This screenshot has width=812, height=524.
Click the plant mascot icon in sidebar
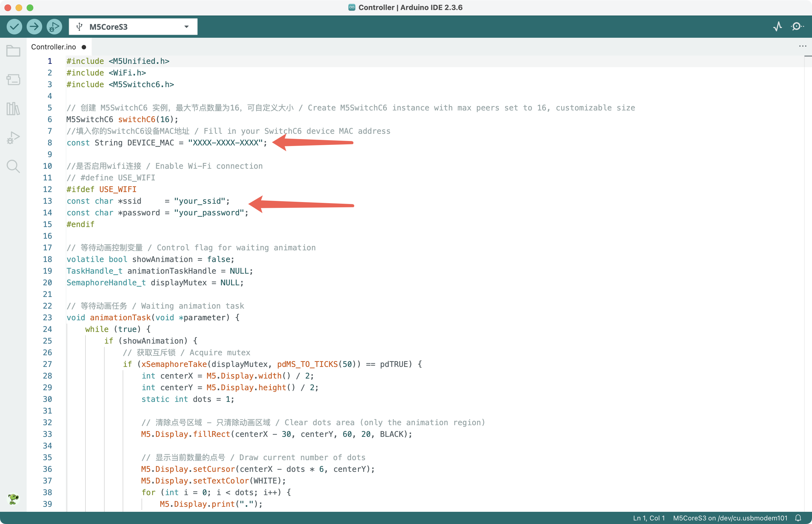[13, 499]
